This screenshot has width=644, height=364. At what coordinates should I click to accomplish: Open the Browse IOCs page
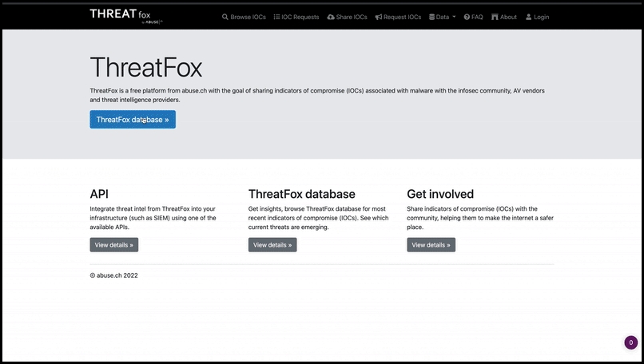(248, 17)
